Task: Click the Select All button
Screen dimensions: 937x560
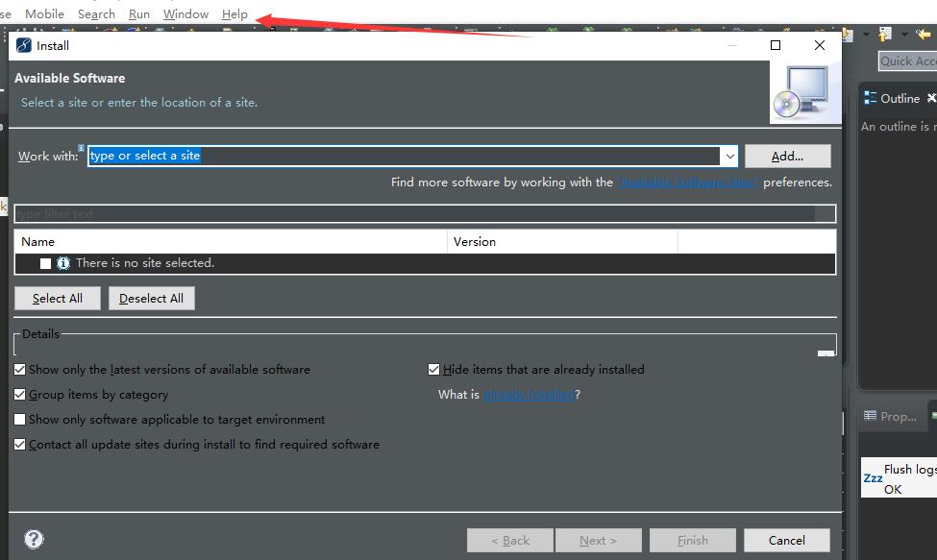Action: tap(58, 299)
